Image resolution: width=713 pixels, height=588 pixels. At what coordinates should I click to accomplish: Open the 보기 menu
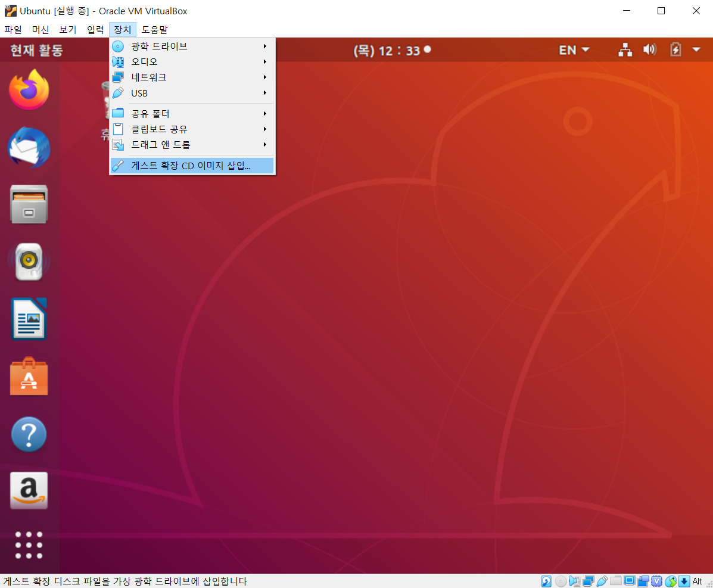click(x=68, y=30)
